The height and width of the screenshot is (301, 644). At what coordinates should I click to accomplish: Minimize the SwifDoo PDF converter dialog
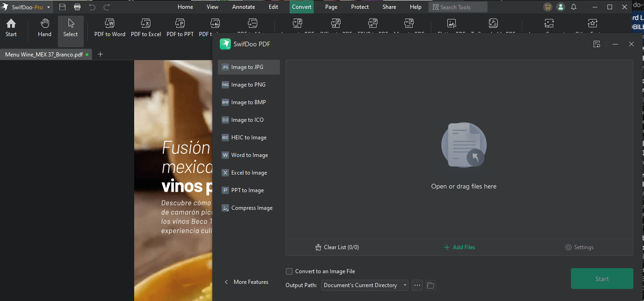coord(615,44)
